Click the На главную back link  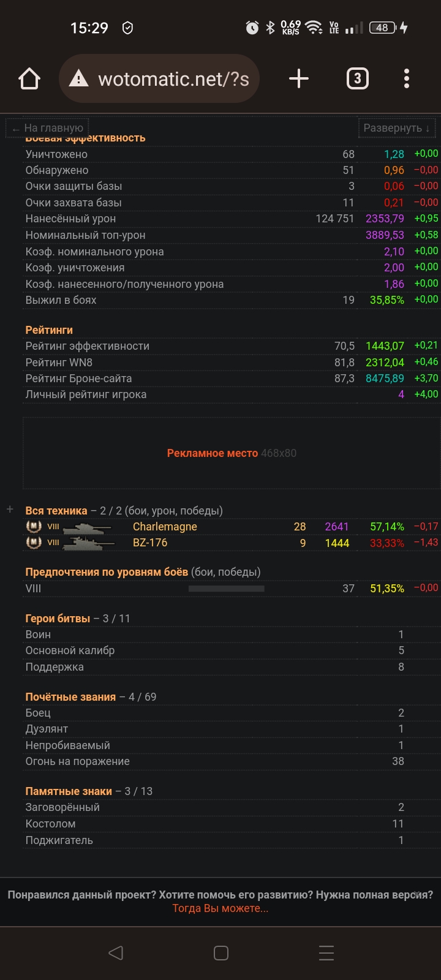(48, 128)
